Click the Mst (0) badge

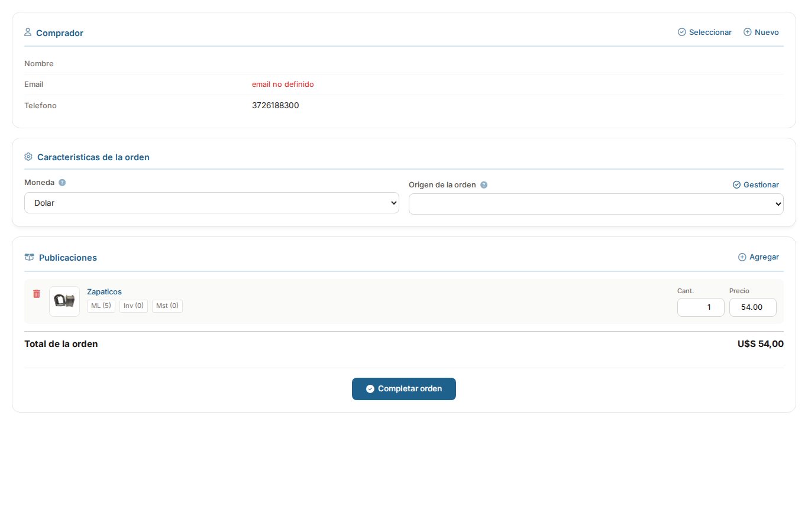[167, 306]
